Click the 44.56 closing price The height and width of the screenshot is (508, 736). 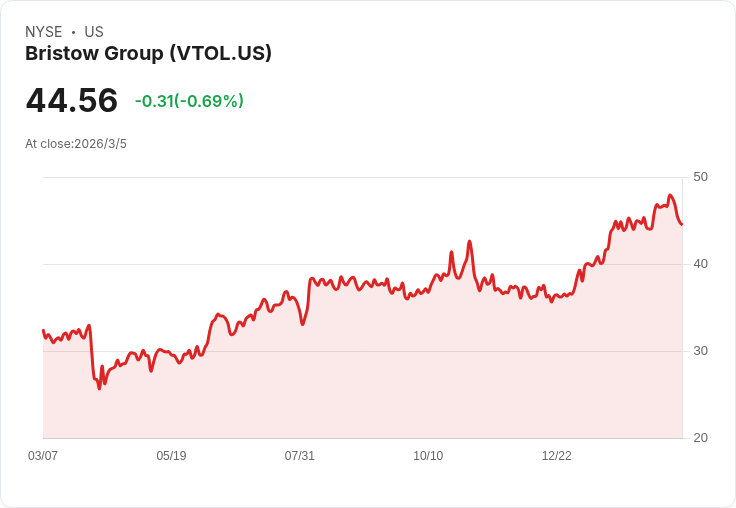pos(72,100)
